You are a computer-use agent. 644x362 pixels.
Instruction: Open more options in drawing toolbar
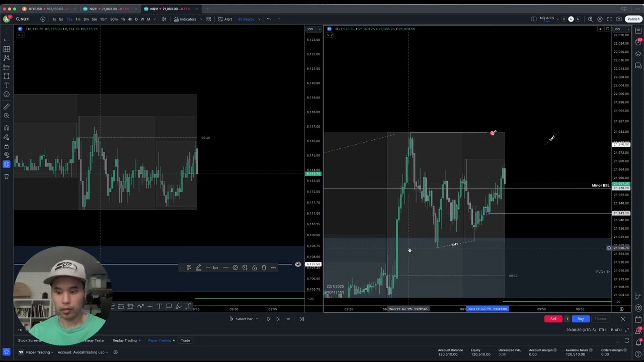pos(274,267)
